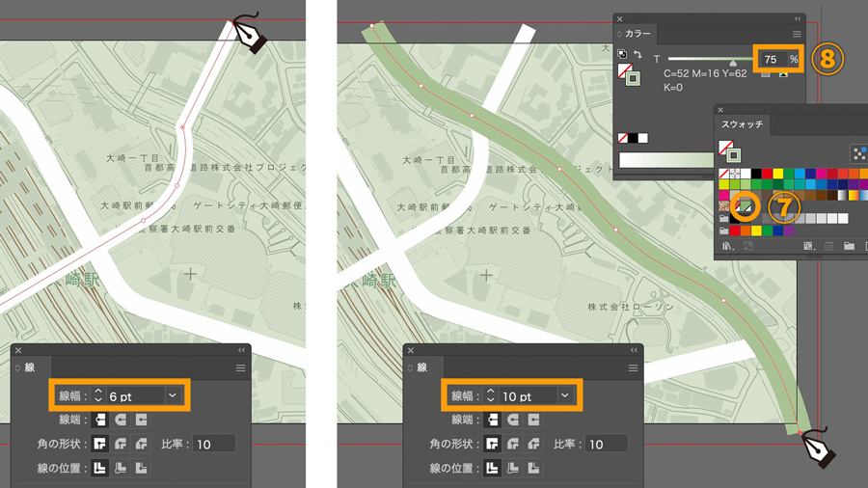Align stroke to inside in right panel
868x488 pixels.
pyautogui.click(x=513, y=468)
